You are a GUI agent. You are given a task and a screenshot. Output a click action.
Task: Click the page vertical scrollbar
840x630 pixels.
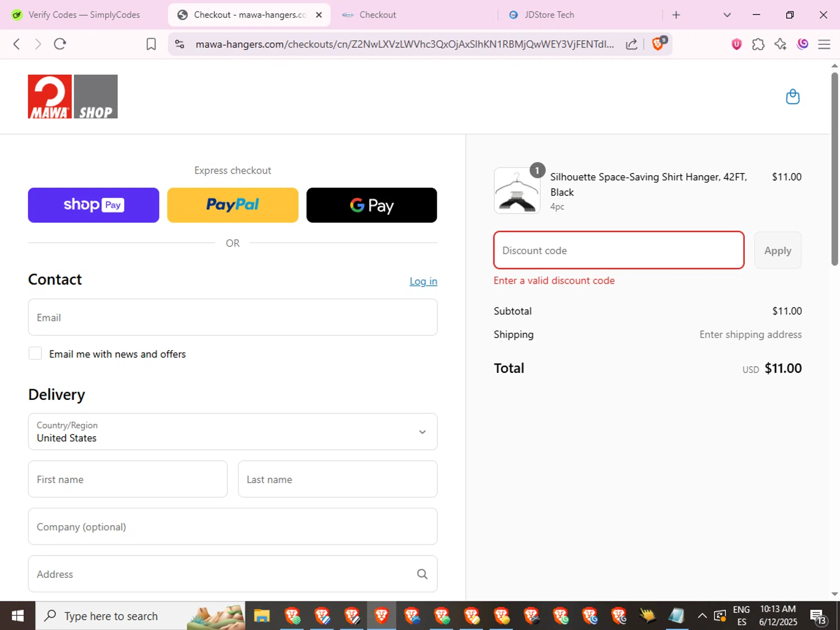pyautogui.click(x=834, y=168)
